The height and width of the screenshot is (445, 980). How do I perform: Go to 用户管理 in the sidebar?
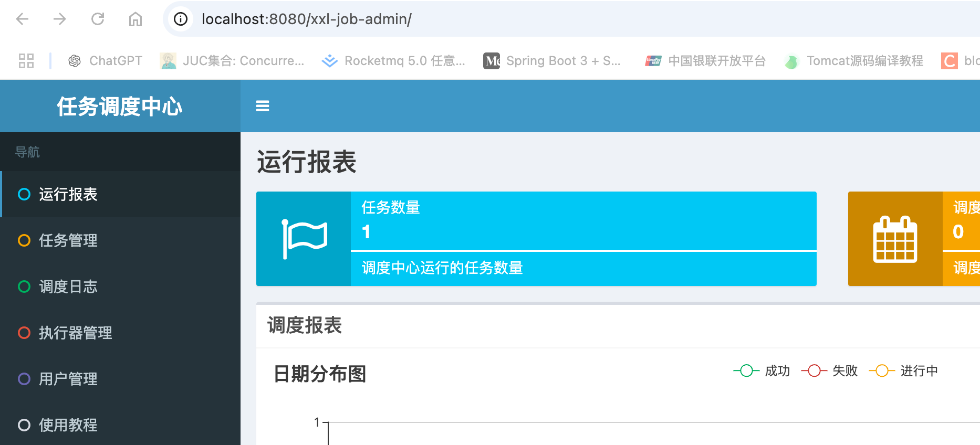pos(68,379)
